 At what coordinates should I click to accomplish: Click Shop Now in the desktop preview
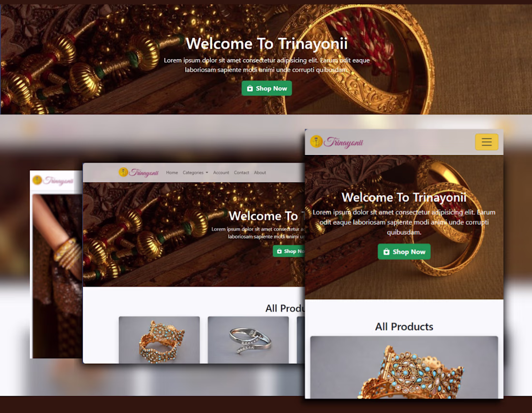pos(289,251)
